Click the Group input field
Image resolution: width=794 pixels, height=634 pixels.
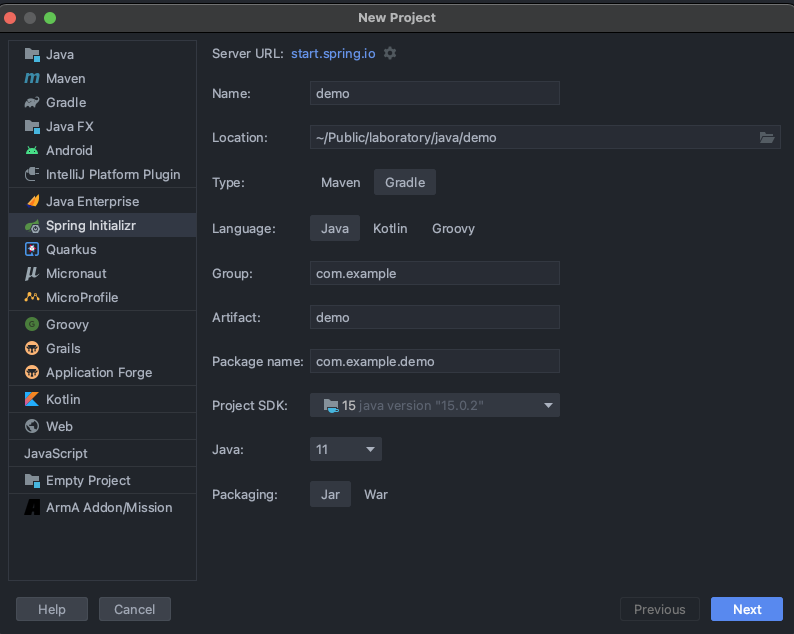[434, 273]
